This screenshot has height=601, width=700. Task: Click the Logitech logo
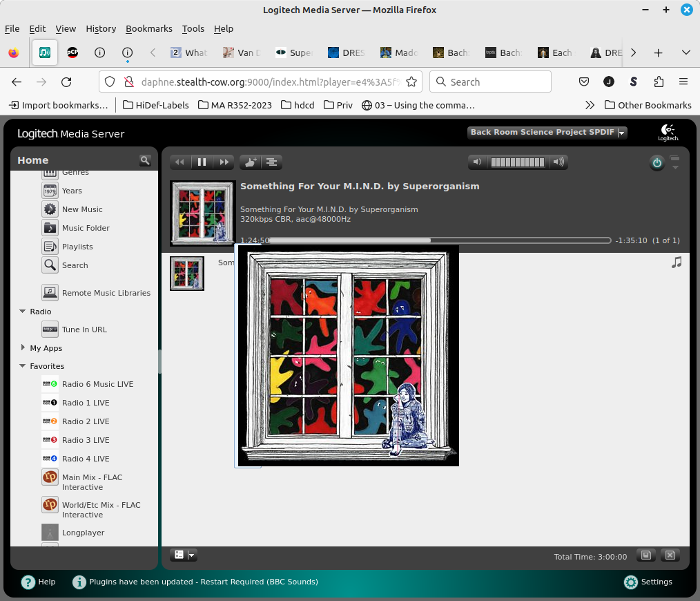coord(668,132)
